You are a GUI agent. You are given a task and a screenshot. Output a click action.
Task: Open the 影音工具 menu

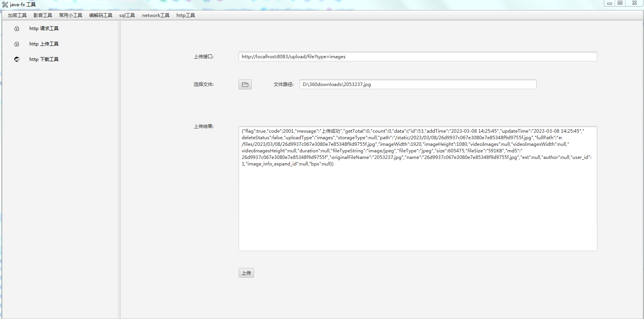click(42, 15)
